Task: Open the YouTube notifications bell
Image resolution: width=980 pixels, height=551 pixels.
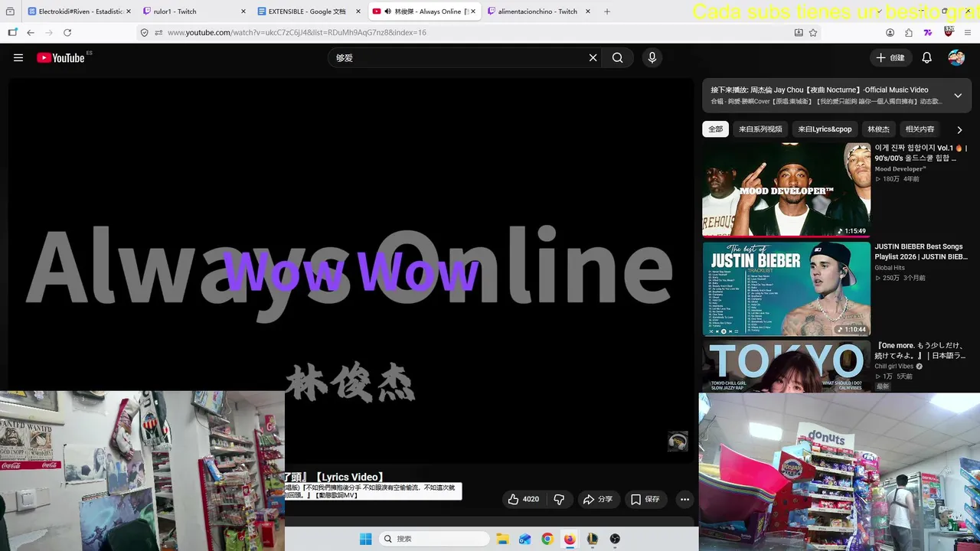Action: pos(926,57)
